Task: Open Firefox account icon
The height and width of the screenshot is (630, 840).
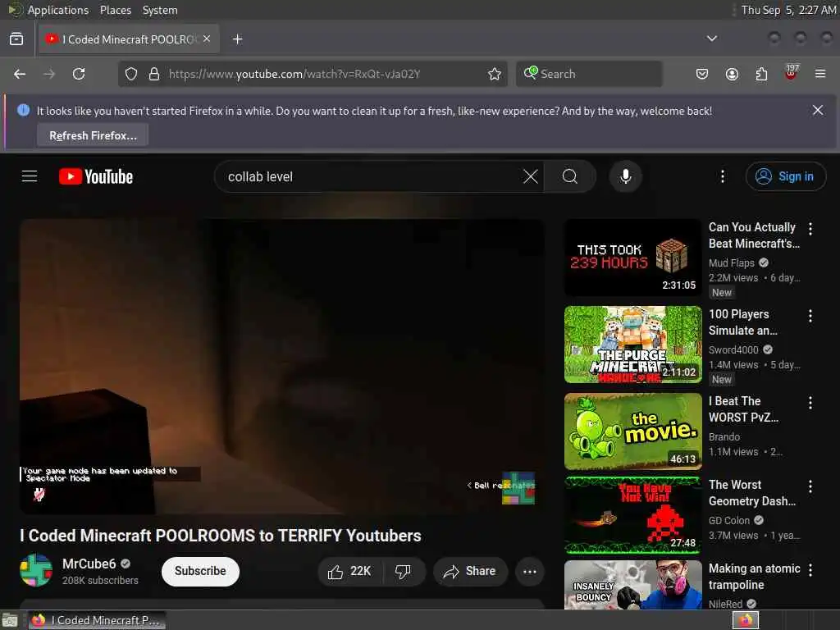Action: [x=732, y=74]
